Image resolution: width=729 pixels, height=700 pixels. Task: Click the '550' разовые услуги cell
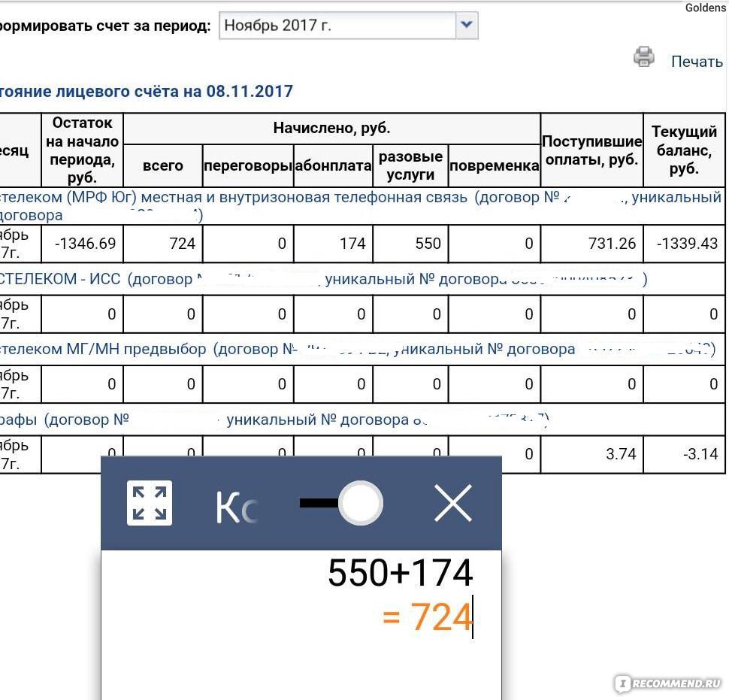tap(410, 244)
